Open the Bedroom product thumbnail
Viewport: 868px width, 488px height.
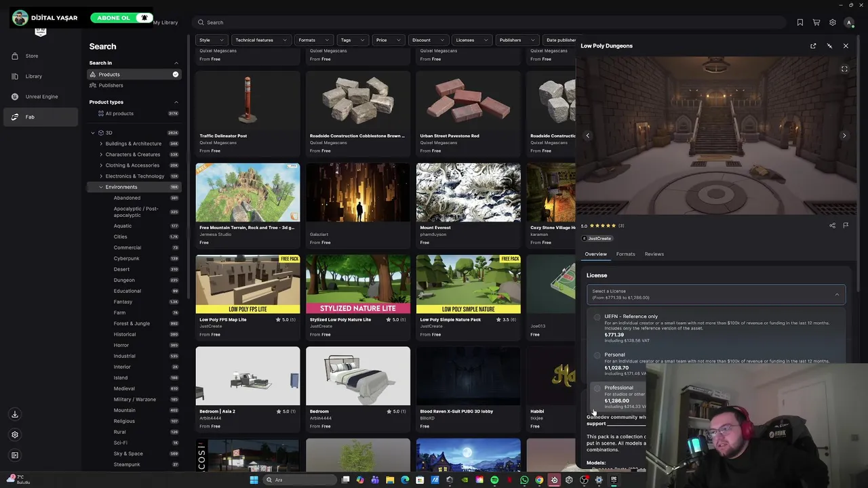(358, 376)
